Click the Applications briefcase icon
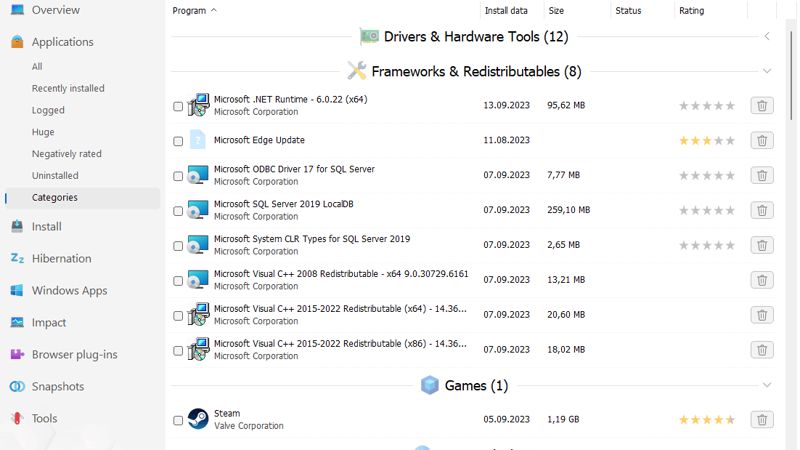800x450 pixels. click(x=17, y=42)
